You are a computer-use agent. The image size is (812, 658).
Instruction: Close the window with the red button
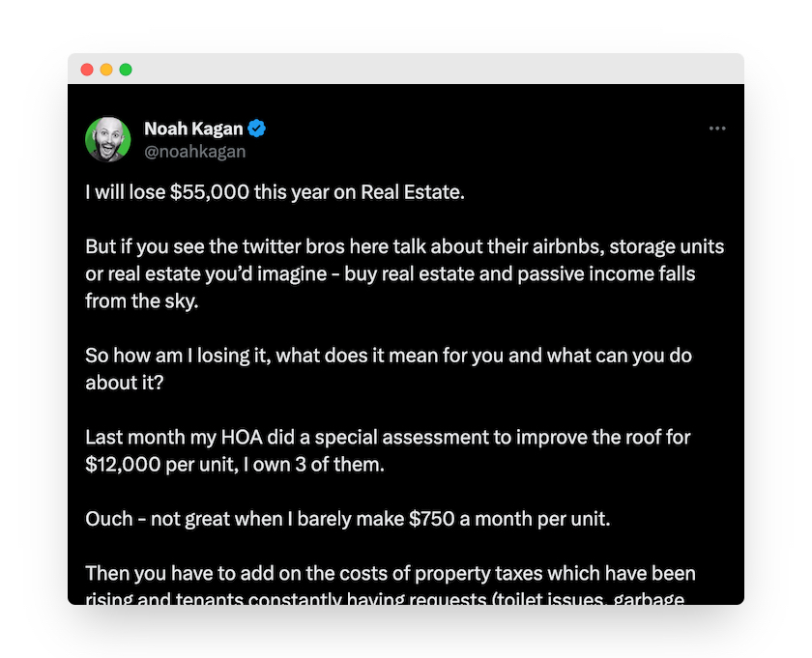pyautogui.click(x=87, y=70)
